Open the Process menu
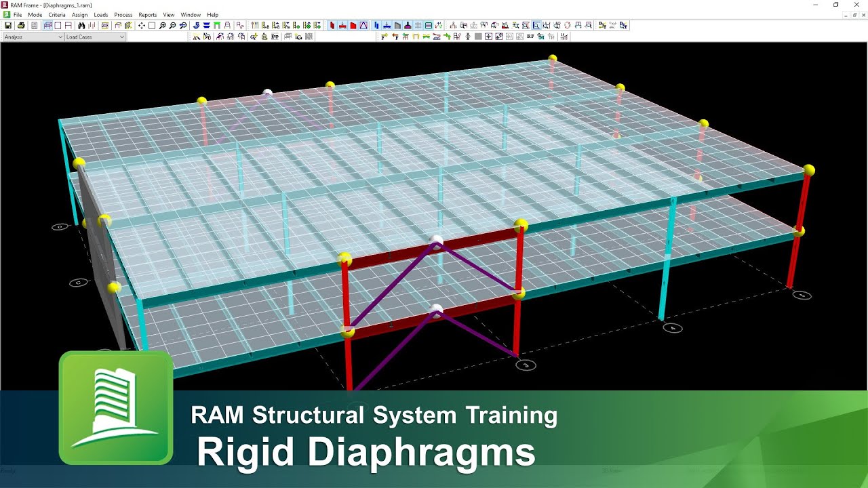868x488 pixels. [x=123, y=15]
